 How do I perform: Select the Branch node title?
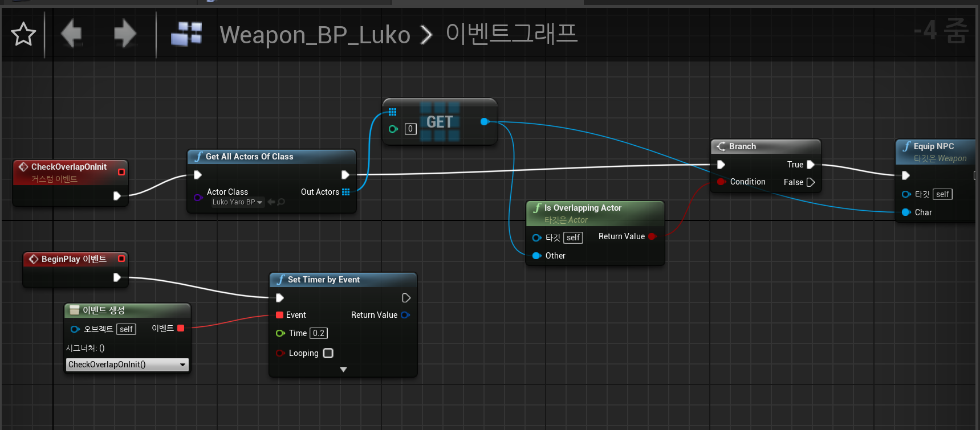tap(742, 146)
